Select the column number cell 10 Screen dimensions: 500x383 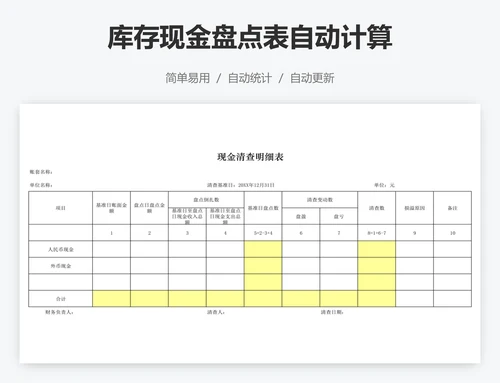click(x=453, y=233)
